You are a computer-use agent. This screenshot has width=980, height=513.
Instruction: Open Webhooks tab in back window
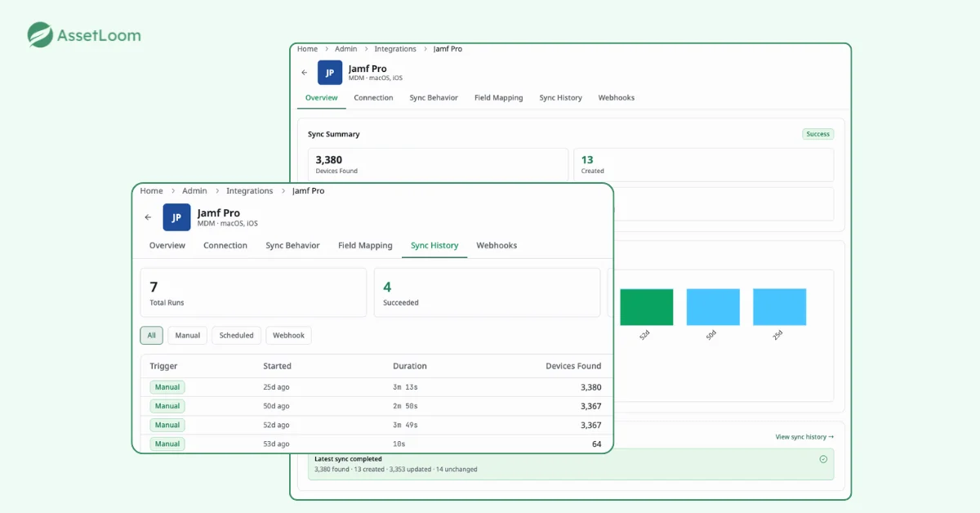tap(617, 97)
